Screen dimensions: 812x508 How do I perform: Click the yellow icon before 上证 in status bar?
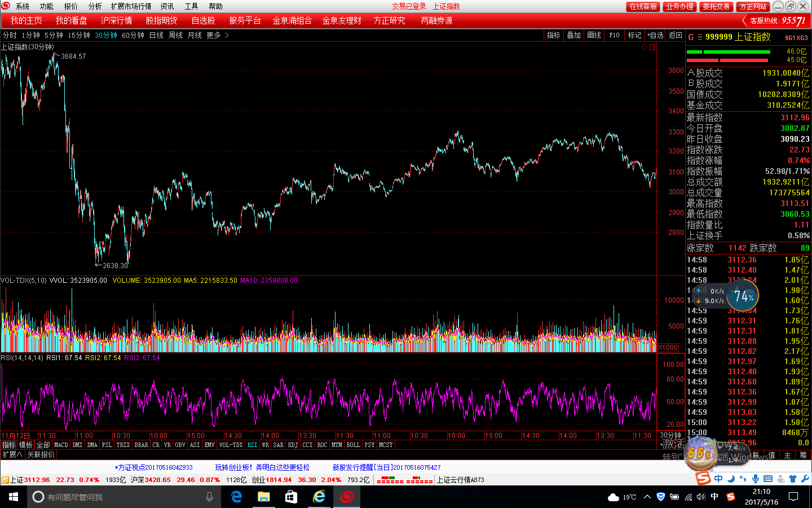coord(5,480)
